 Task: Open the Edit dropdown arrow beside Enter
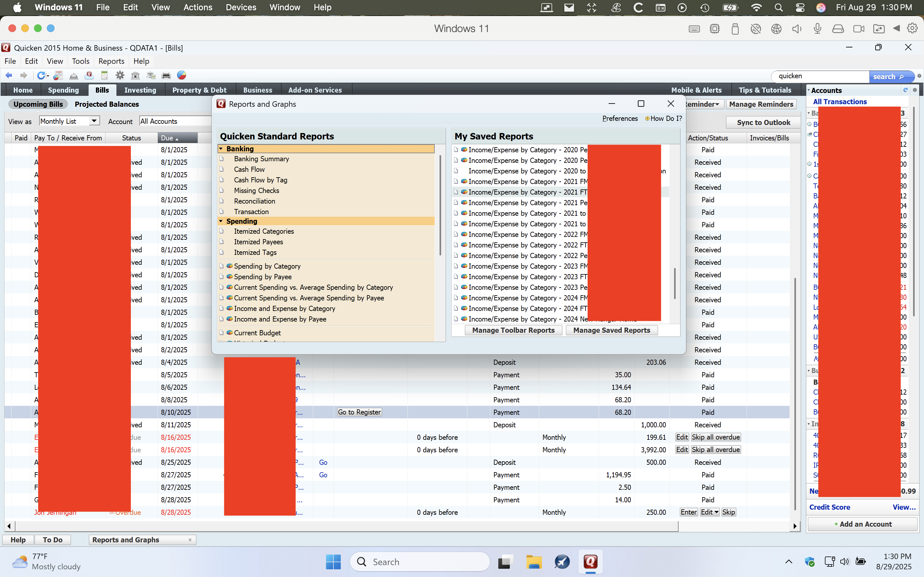(716, 512)
